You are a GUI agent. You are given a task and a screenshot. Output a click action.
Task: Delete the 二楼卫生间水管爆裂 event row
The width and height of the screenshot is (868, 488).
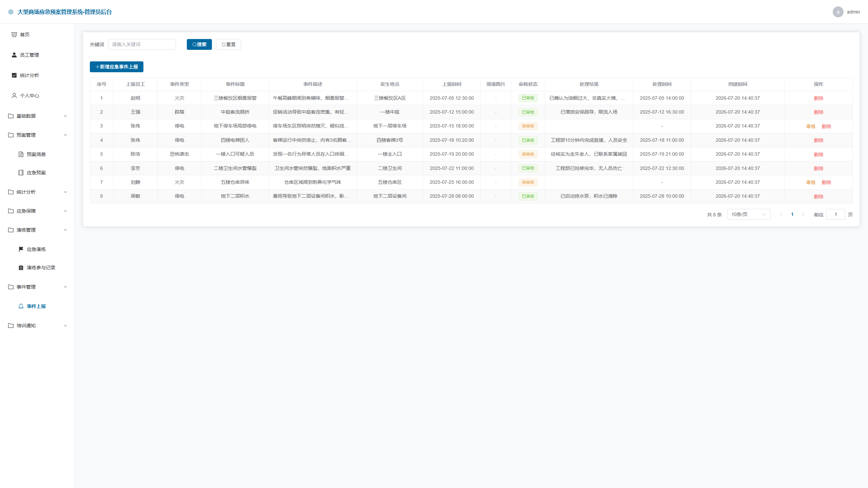point(818,169)
